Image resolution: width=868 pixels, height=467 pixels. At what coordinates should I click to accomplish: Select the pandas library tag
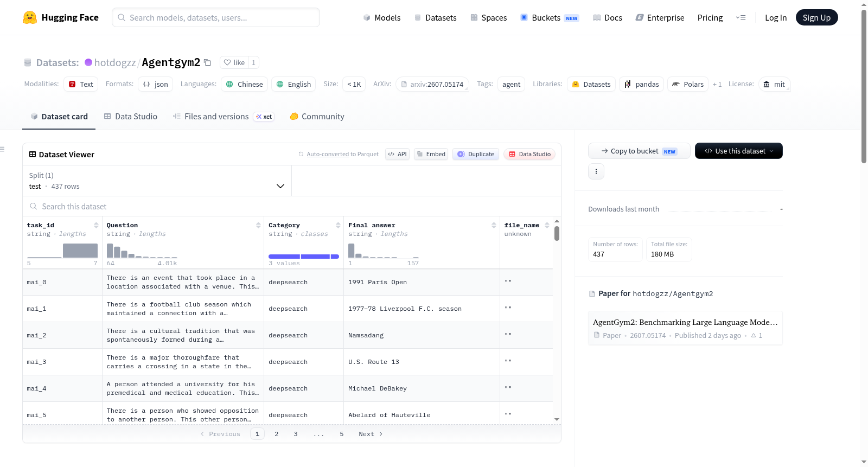(x=641, y=84)
